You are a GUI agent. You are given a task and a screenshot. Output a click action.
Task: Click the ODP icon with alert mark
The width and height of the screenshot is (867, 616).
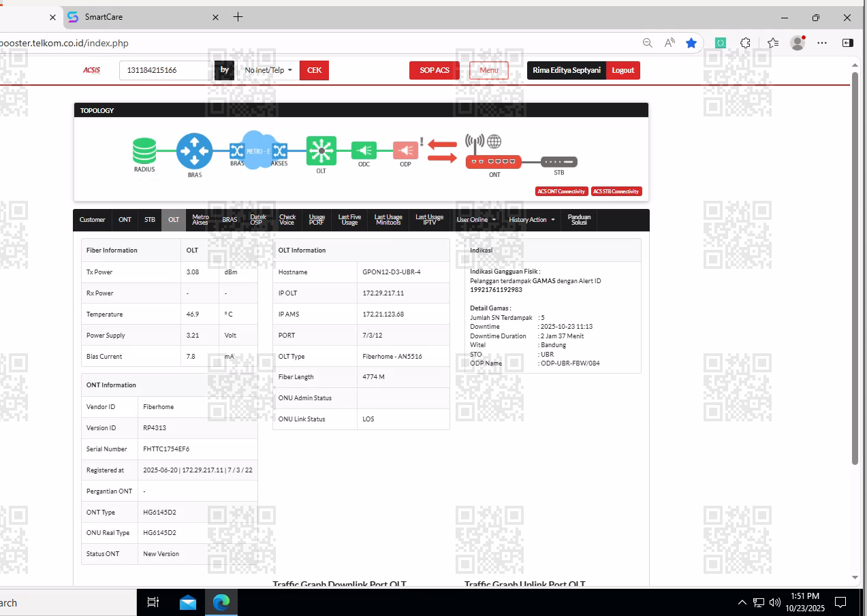point(406,150)
